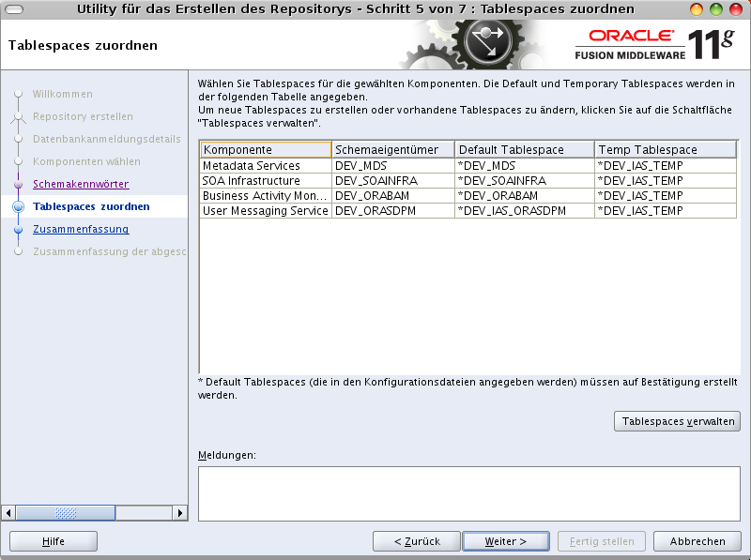Click the window menu icon at top-left
The width and height of the screenshot is (751, 560).
[x=13, y=8]
